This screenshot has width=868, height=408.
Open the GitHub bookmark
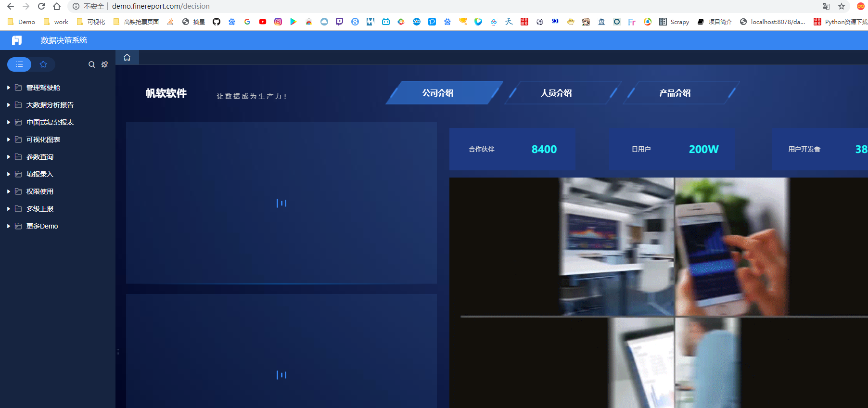coord(217,22)
